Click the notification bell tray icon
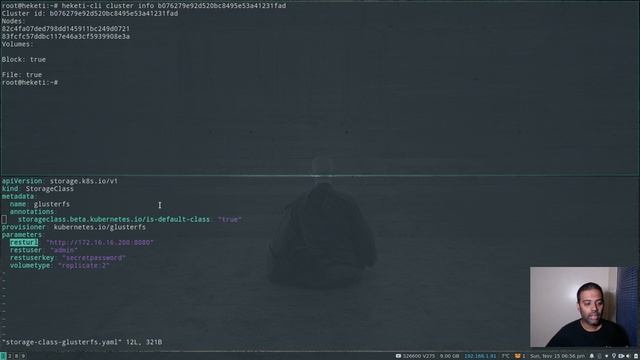Screen dimensions: 640x360 [592, 356]
